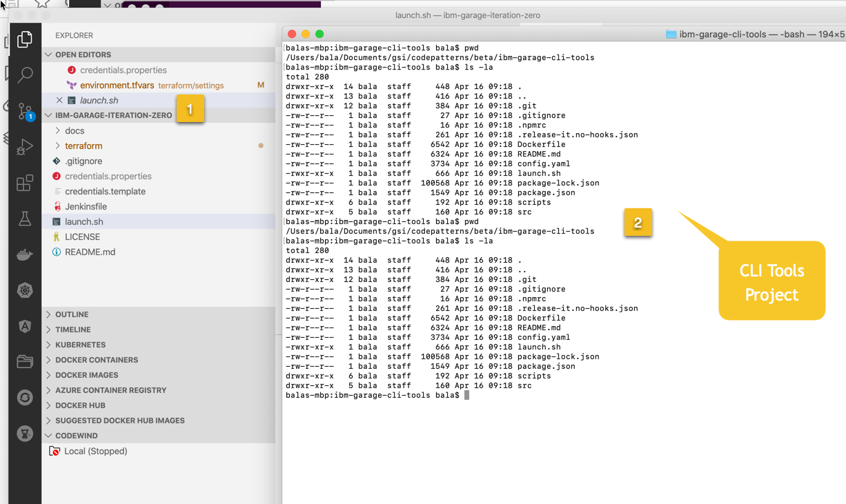Open the Search view in the activity bar
The image size is (846, 504).
tap(25, 74)
